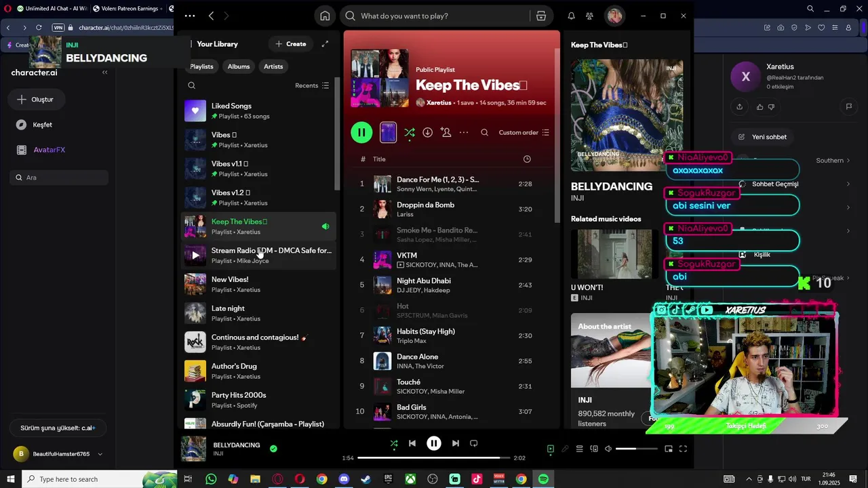Toggle saved checkmark for BELLYDANCING
Screen dimensions: 868x488
273,449
